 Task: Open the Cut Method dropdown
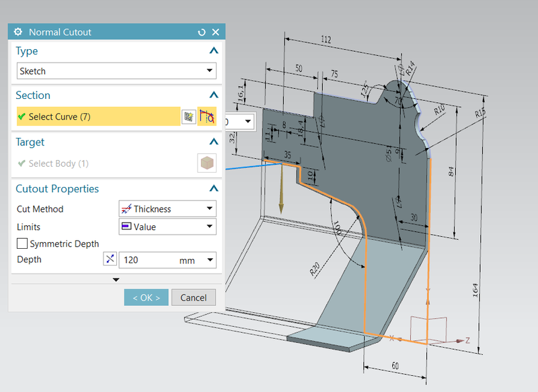click(209, 208)
